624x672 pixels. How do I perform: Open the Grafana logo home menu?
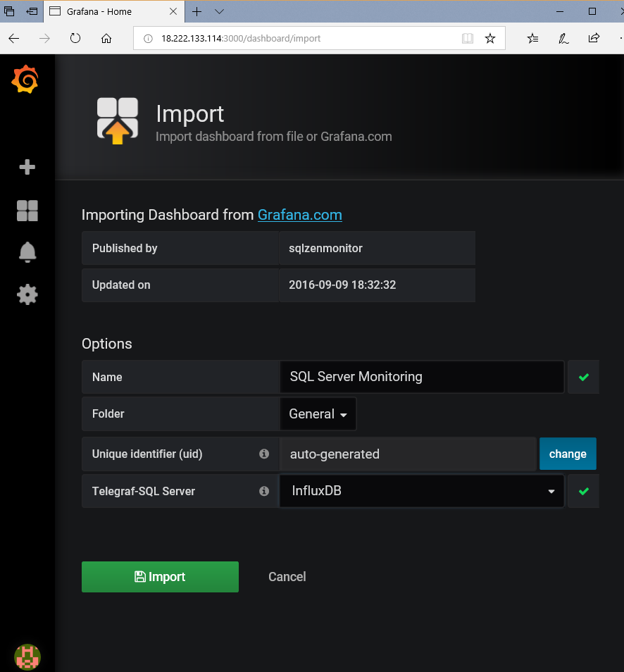[25, 80]
